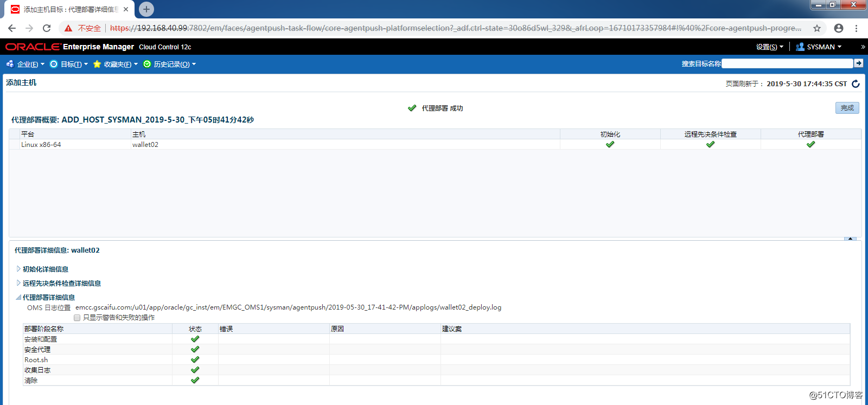Open the 设置 dropdown menu

769,47
